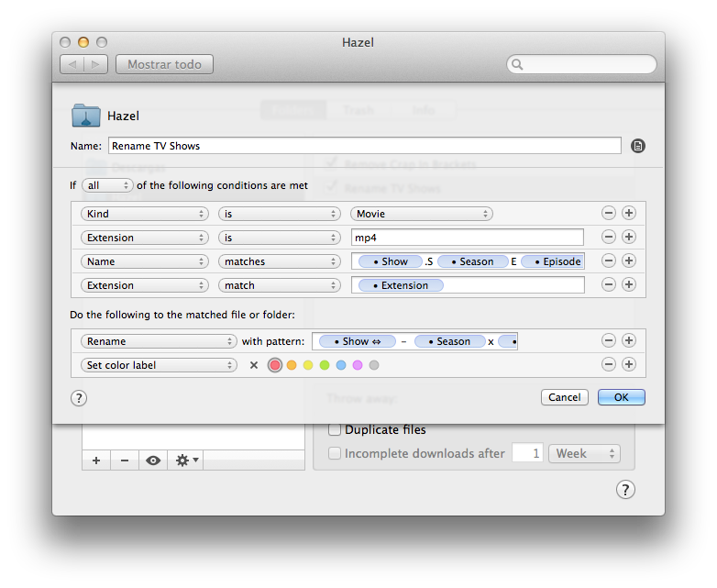717x588 pixels.
Task: Add a condition after the mp4 row
Action: tap(629, 237)
